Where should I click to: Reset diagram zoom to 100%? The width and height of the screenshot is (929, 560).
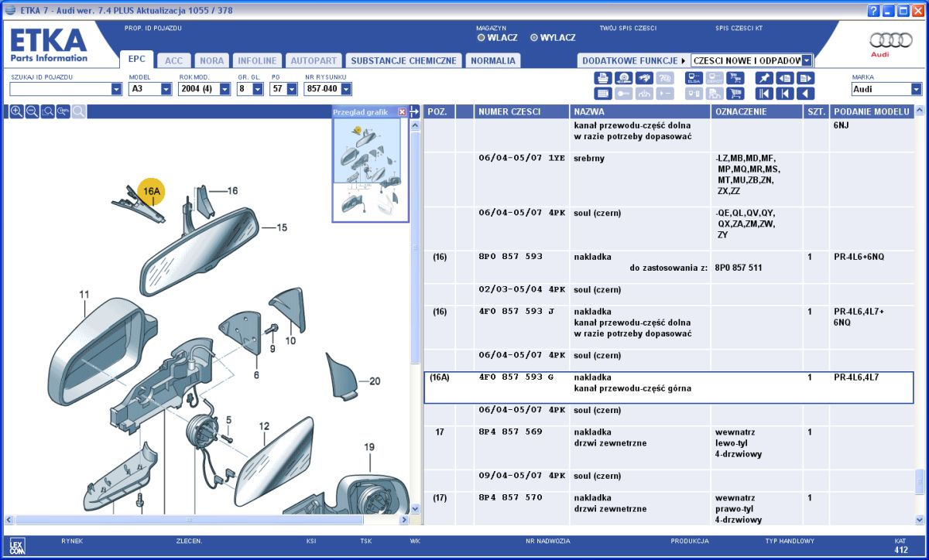(63, 111)
